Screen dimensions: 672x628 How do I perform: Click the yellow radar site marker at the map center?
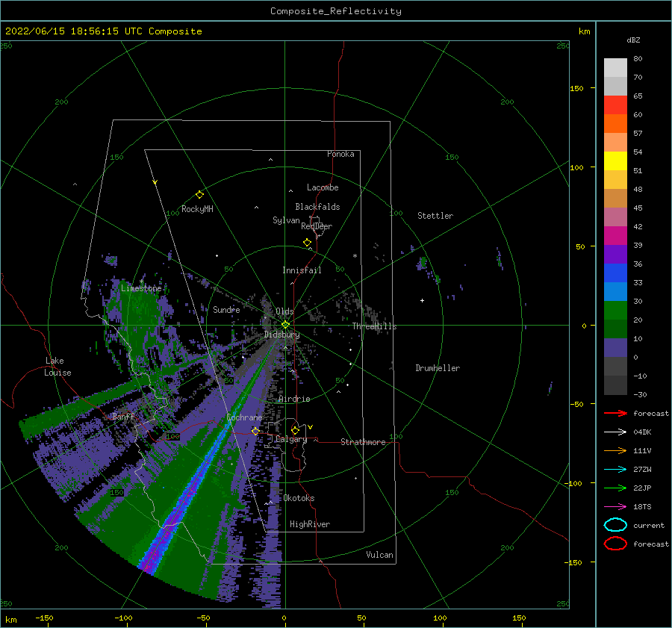[x=285, y=325]
